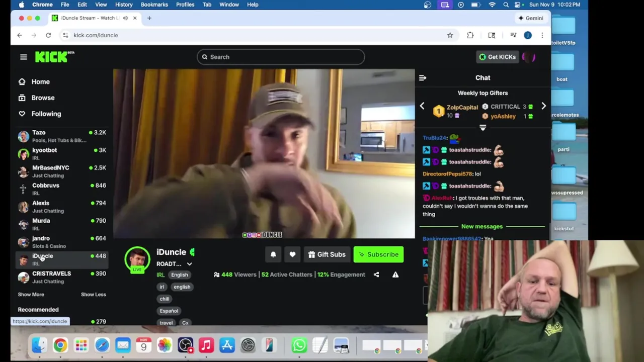Open the IRL category link
This screenshot has width=644, height=362.
click(x=160, y=275)
